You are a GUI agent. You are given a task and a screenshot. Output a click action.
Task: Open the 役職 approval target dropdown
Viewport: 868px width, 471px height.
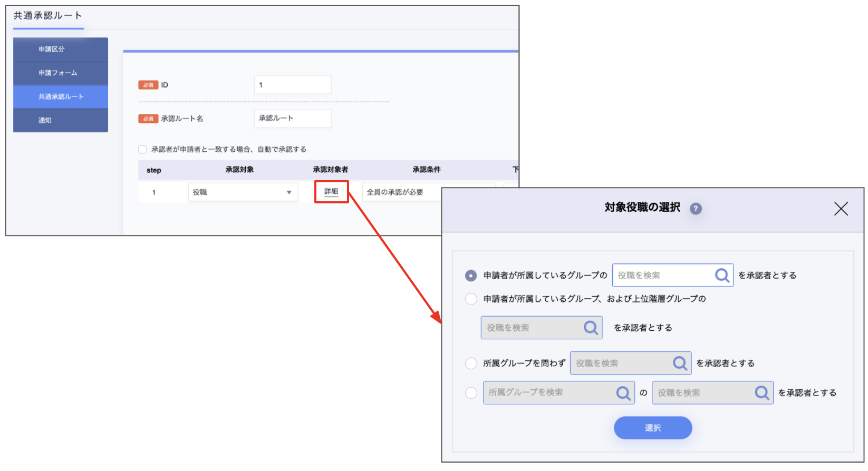[243, 192]
